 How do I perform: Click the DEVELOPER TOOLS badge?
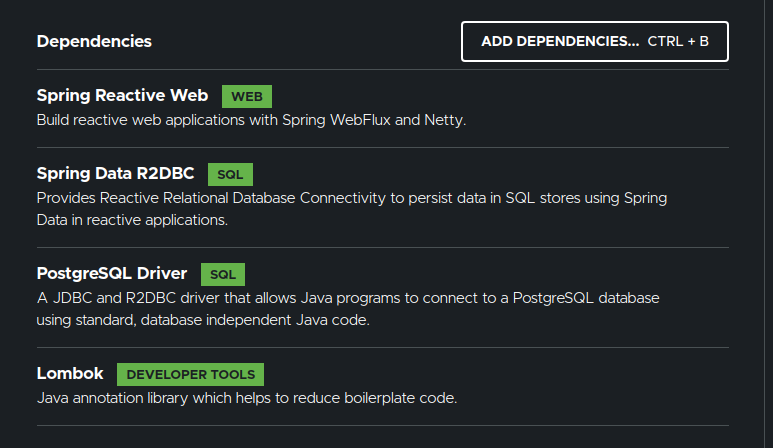(x=190, y=374)
